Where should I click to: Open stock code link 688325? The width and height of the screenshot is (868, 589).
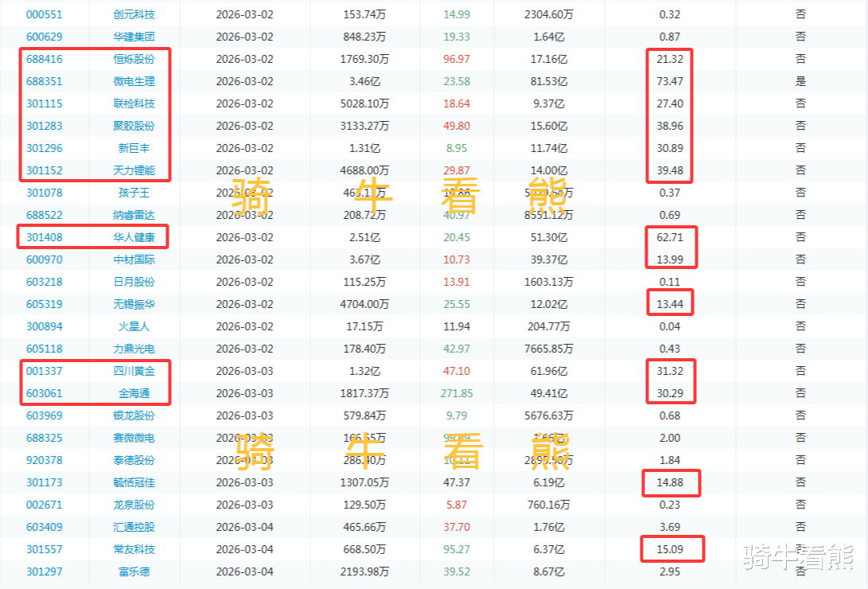click(45, 438)
